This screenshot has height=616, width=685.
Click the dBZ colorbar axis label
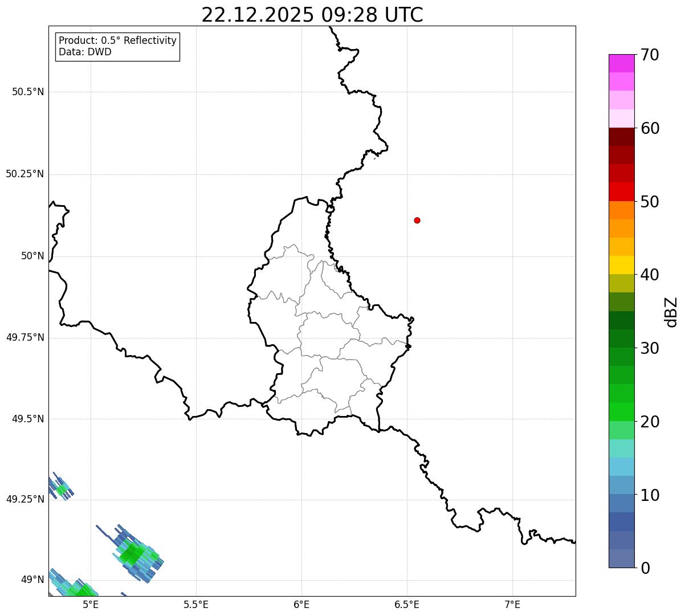coord(671,312)
